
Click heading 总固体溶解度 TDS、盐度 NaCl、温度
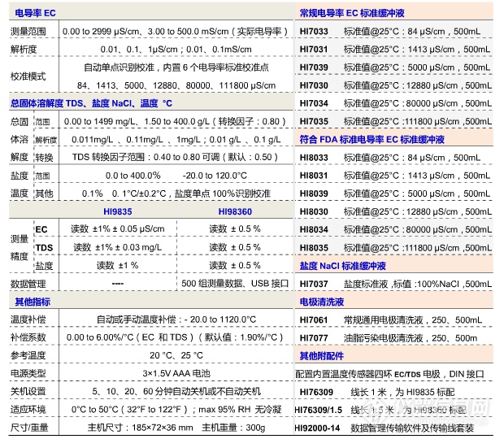(91, 103)
